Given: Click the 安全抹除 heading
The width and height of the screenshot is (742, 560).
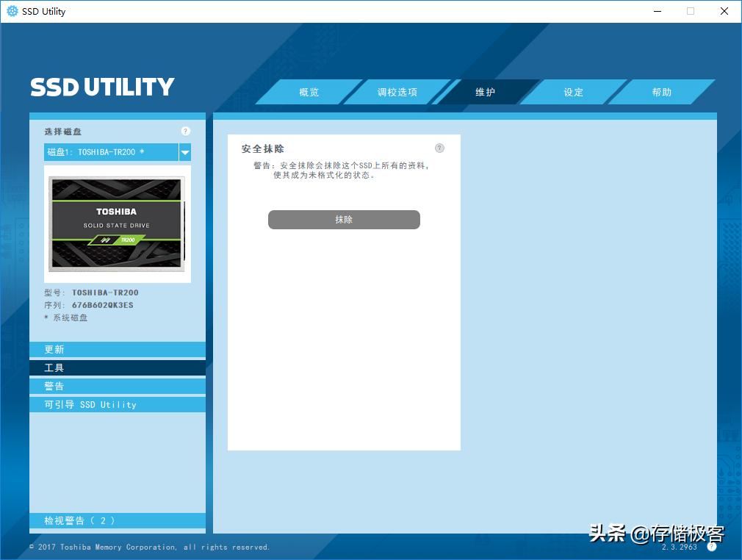Looking at the screenshot, I should 262,148.
